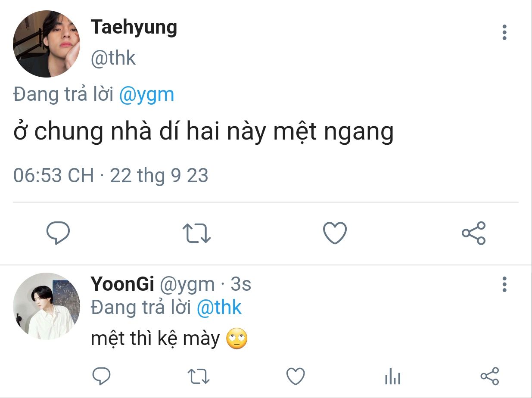
Task: Reply to YoonGi's tweet via the comment icon
Action: point(102,376)
